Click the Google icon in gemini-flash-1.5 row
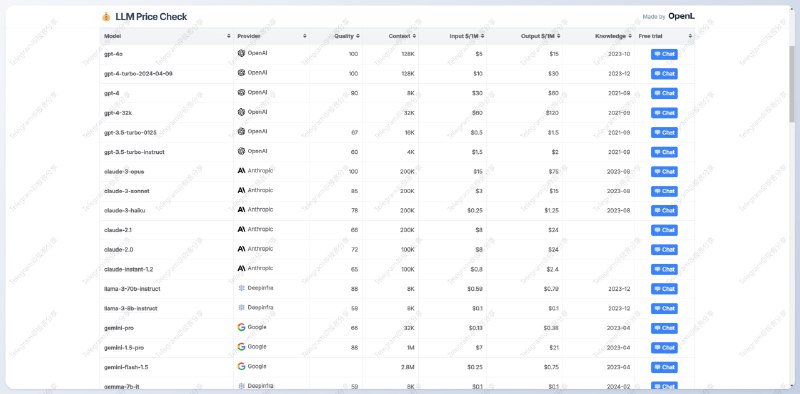The image size is (800, 394). pos(241,366)
